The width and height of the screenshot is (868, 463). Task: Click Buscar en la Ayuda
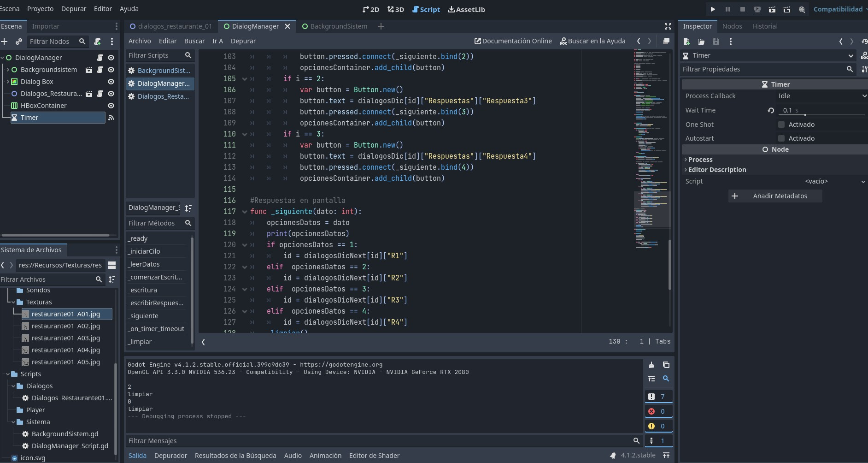[x=592, y=41]
